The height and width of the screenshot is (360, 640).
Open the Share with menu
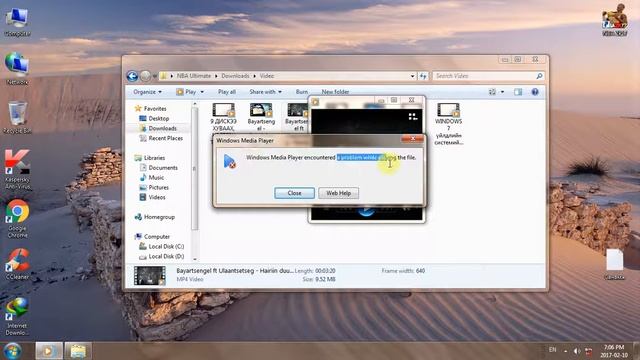point(265,92)
